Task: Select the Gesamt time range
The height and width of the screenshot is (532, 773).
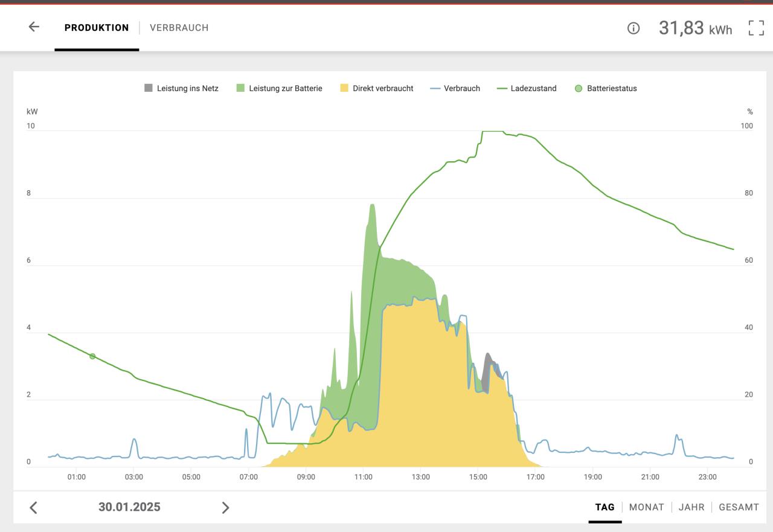Action: (739, 507)
